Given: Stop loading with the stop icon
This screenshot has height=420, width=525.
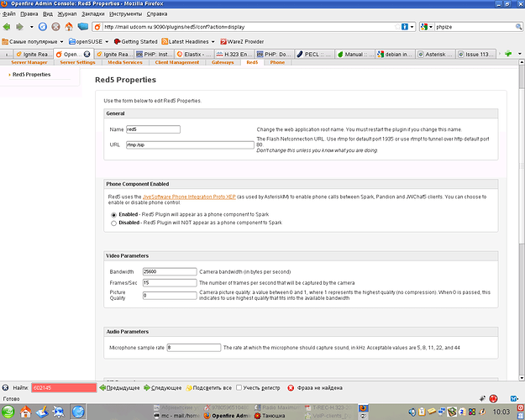Looking at the screenshot, I should point(56,27).
